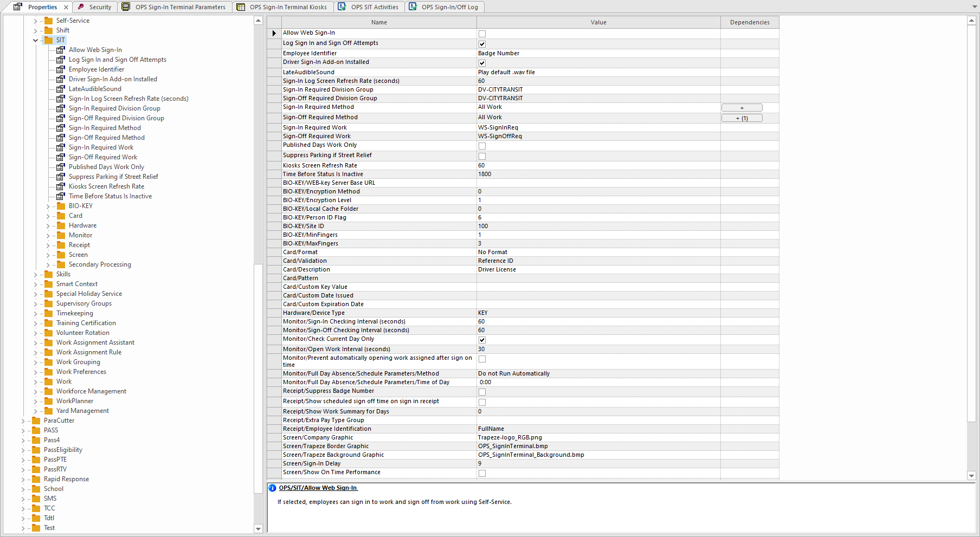Click the property icon beside Kiosks Screen Refresh Rate

[x=60, y=186]
